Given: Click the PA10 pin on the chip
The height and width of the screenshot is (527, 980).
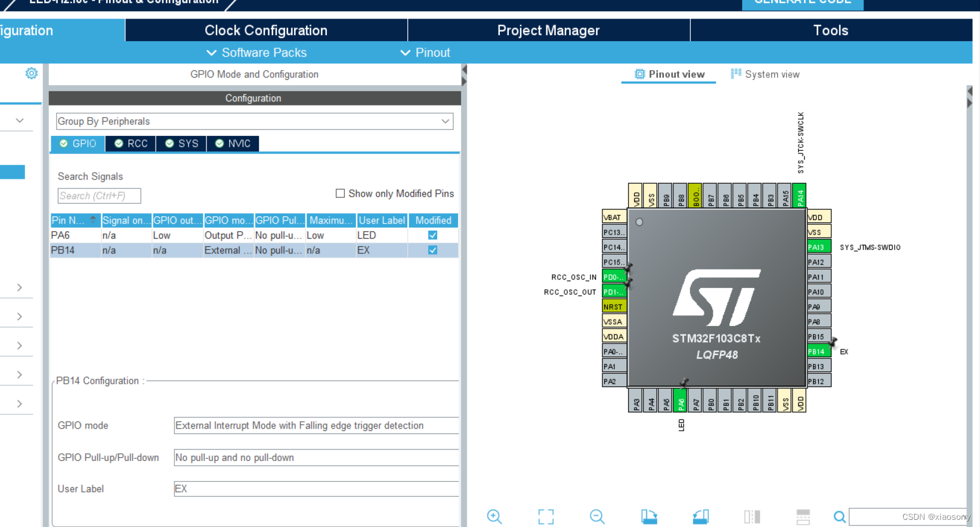Looking at the screenshot, I should tap(819, 292).
